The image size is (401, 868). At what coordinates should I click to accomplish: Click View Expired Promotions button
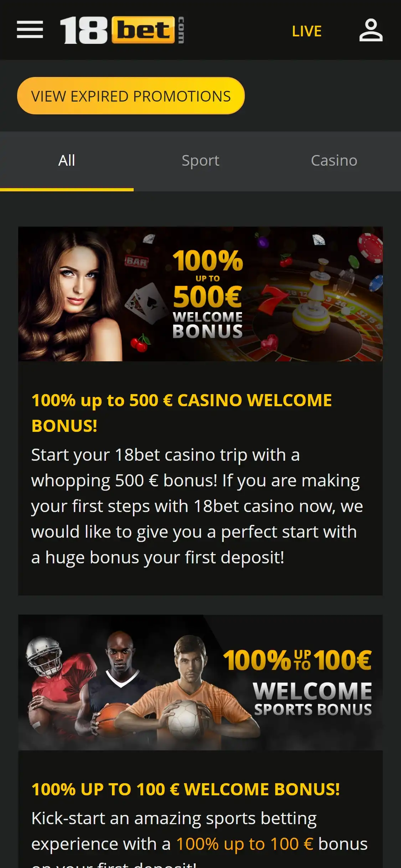(131, 96)
